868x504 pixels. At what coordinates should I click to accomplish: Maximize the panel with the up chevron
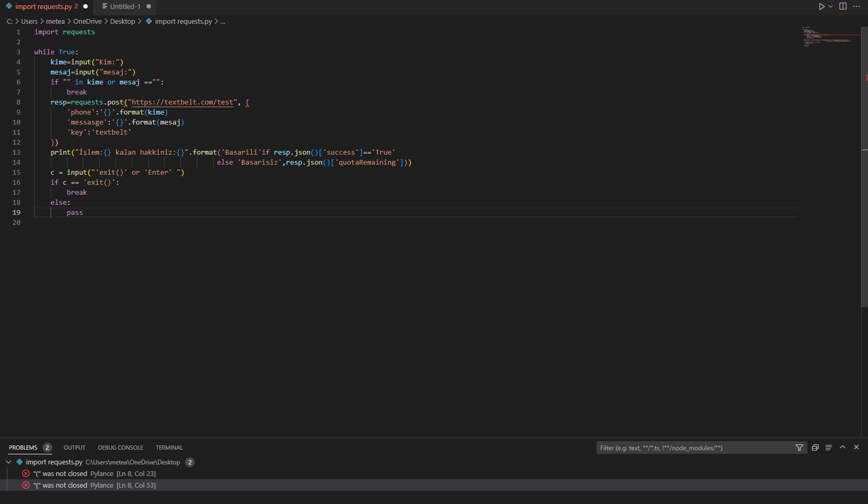pos(843,447)
